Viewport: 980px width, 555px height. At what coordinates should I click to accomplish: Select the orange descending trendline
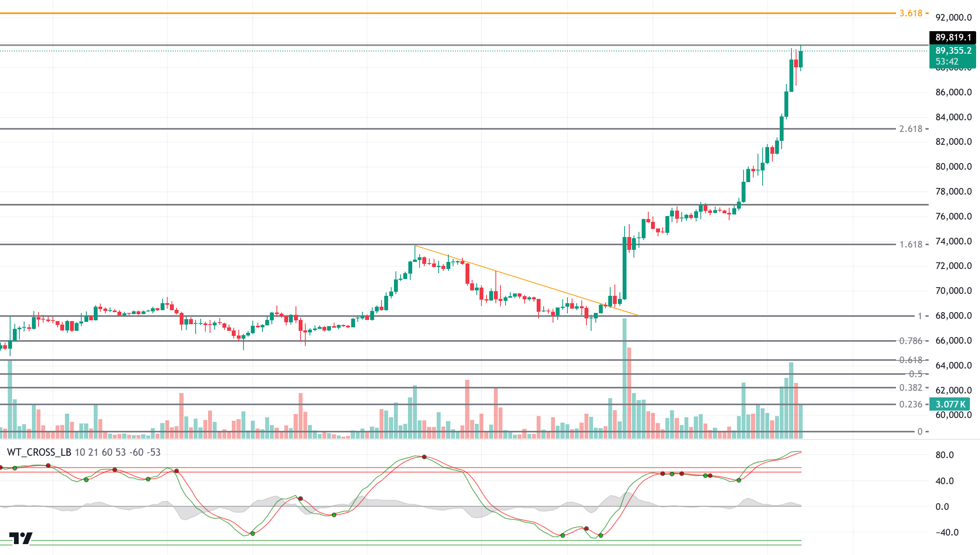click(x=527, y=281)
